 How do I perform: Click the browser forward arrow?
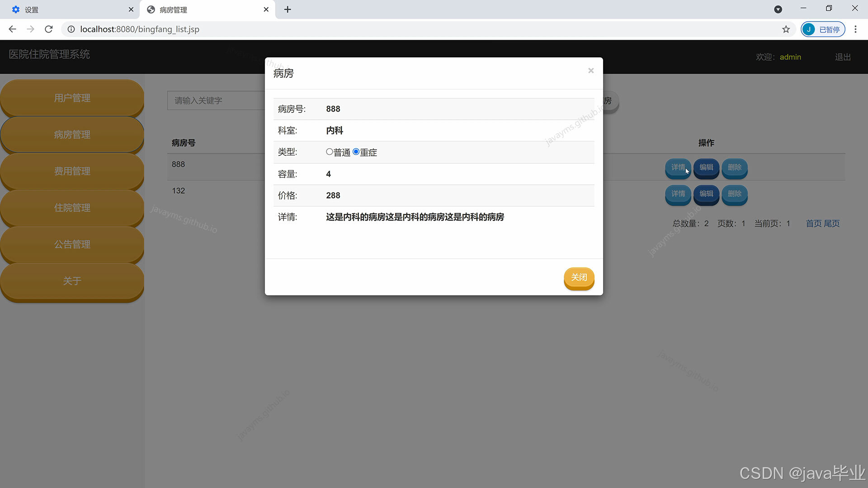pos(30,29)
